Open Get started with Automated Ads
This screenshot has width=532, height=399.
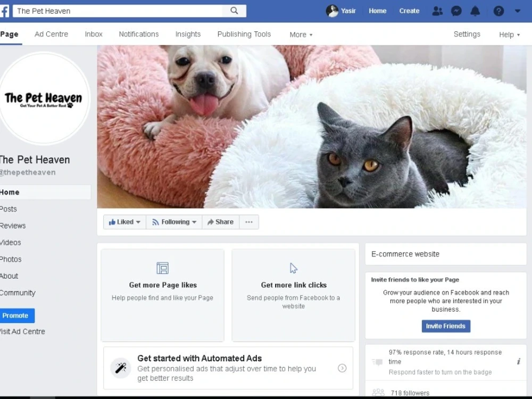click(228, 368)
